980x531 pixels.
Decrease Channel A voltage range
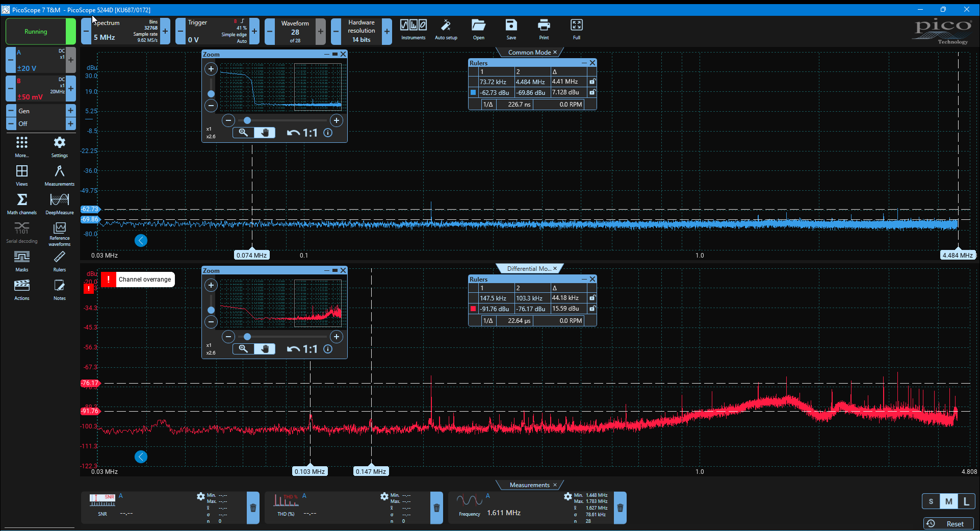[10, 60]
